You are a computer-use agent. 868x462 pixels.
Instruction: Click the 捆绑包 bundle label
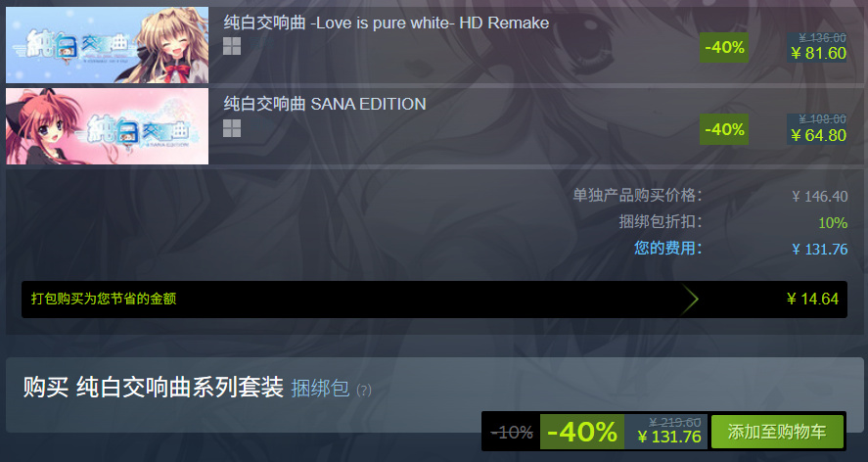click(x=321, y=389)
